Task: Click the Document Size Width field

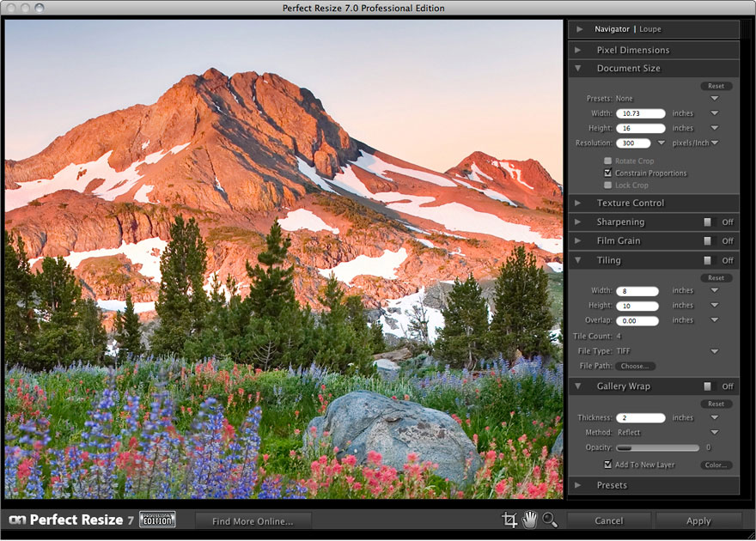Action: (640, 113)
